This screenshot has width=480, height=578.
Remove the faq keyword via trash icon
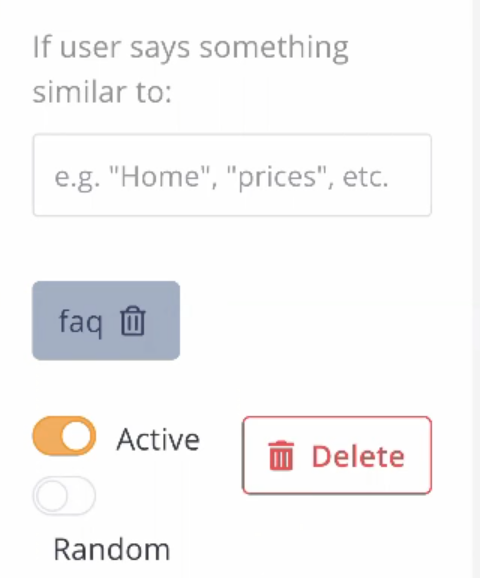pos(133,321)
